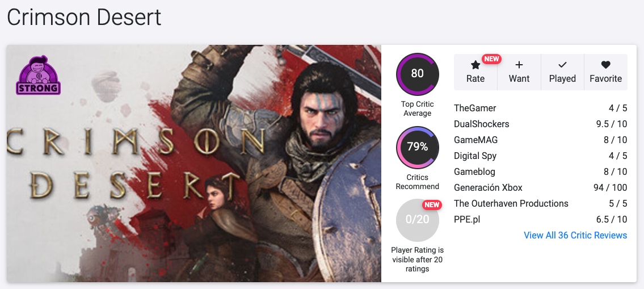
Task: Click the plus Want icon
Action: pyautogui.click(x=519, y=65)
